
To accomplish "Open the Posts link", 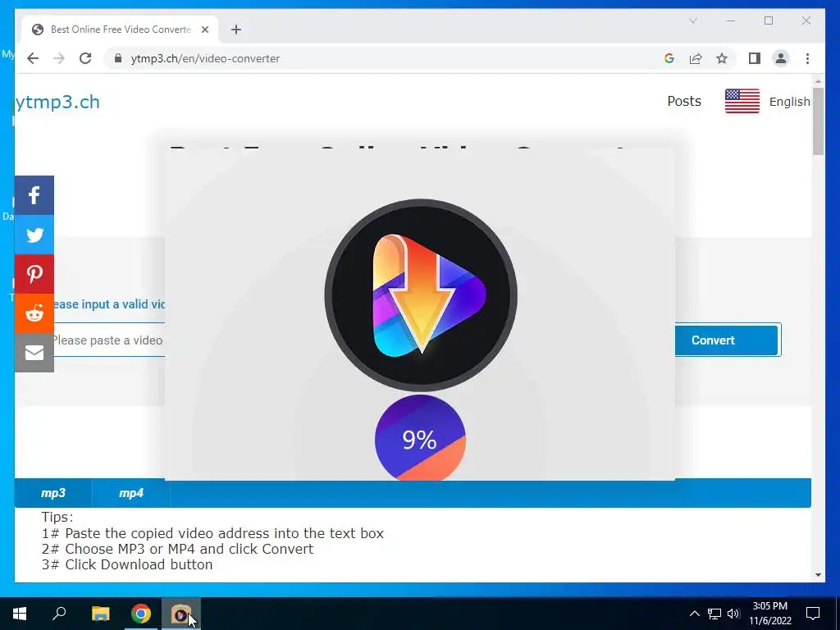I will [684, 101].
